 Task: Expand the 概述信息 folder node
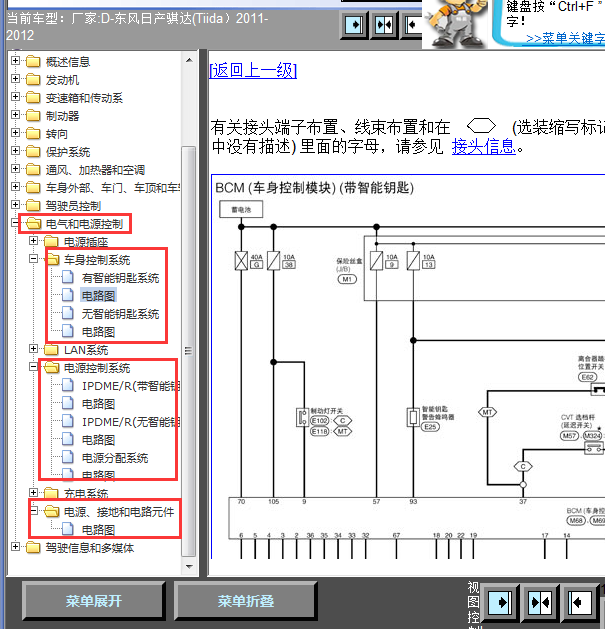15,61
